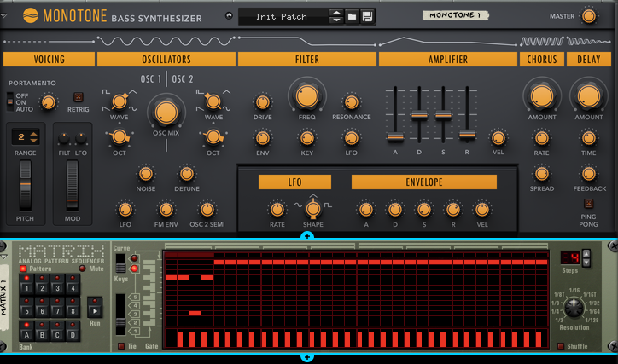Image resolution: width=618 pixels, height=364 pixels.
Task: Click the Detune knob
Action: [x=187, y=174]
